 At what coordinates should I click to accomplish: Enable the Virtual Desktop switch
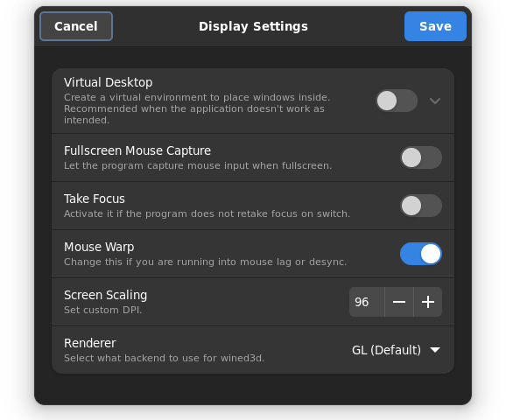pyautogui.click(x=397, y=101)
